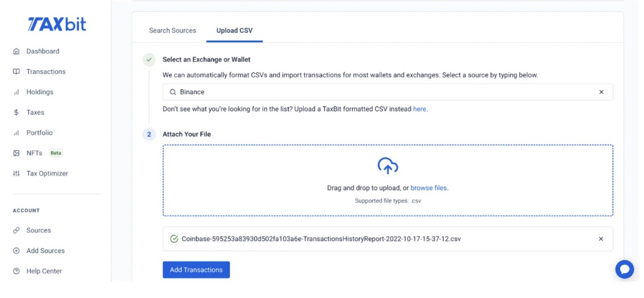
Task: Open the Dashboard page
Action: [43, 51]
